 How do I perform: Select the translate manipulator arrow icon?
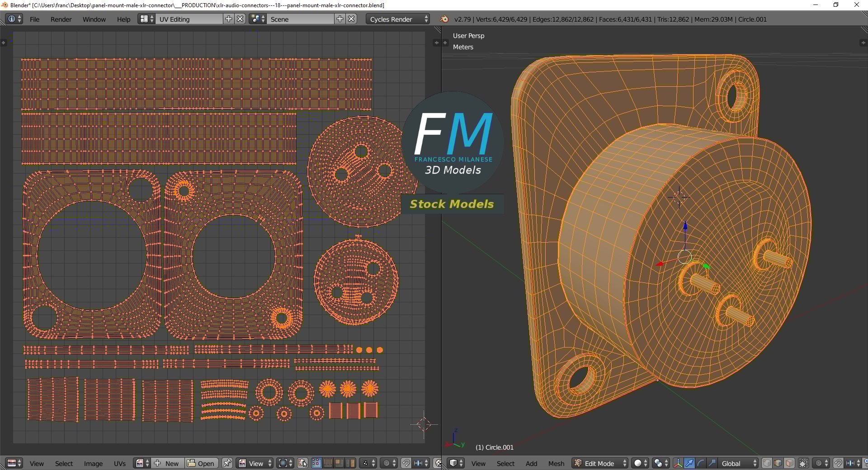tap(689, 463)
